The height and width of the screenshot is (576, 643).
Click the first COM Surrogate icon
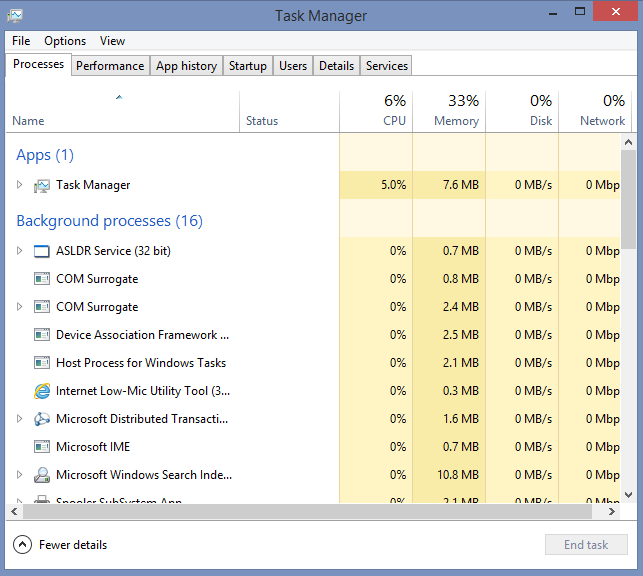(42, 279)
